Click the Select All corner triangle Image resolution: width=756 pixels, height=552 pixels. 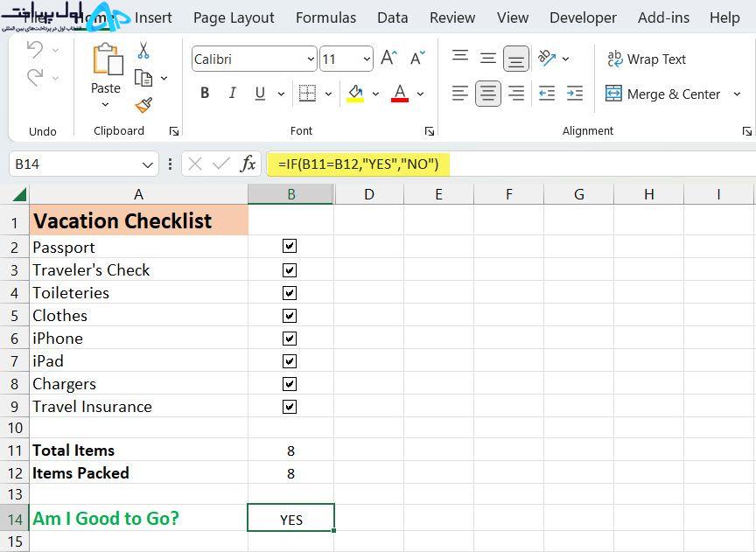19,195
